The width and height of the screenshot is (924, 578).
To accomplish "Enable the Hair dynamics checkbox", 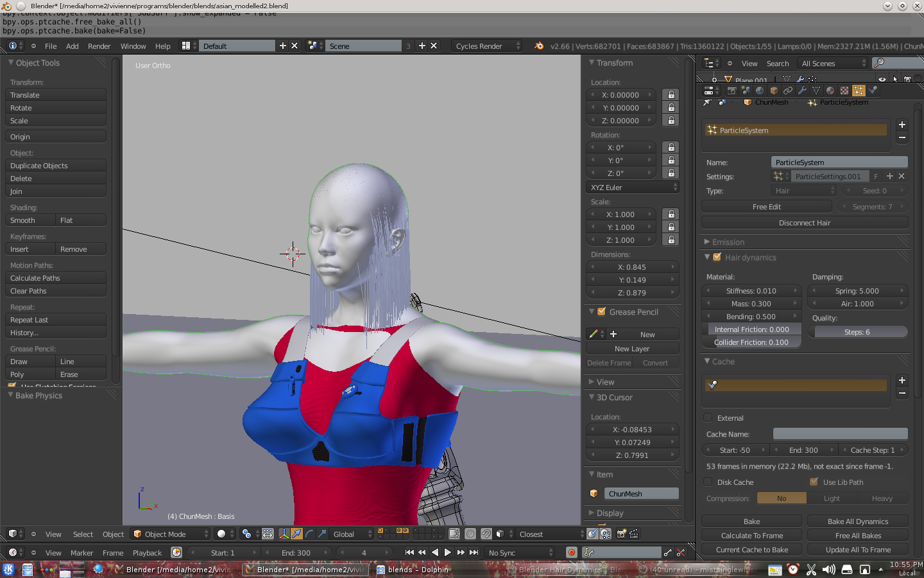I will (717, 257).
